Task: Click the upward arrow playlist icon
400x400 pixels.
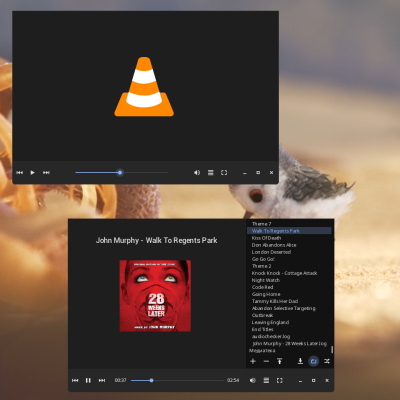Action: 280,361
